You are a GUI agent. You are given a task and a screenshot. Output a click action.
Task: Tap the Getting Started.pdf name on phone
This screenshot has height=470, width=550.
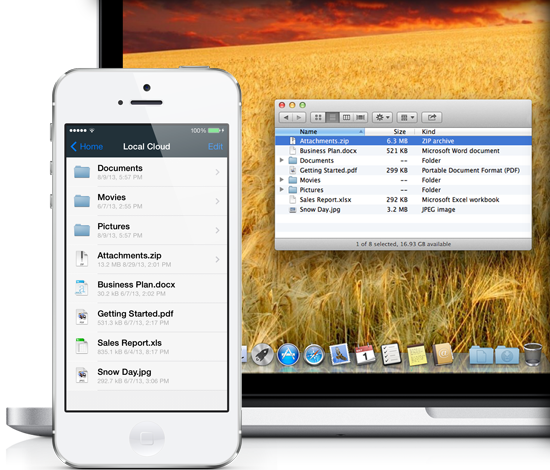(x=135, y=314)
